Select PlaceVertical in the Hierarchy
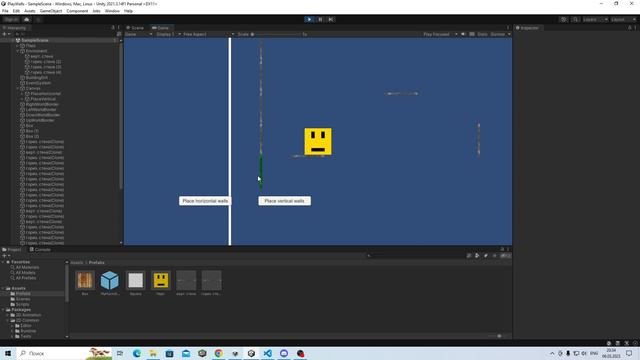 click(43, 99)
